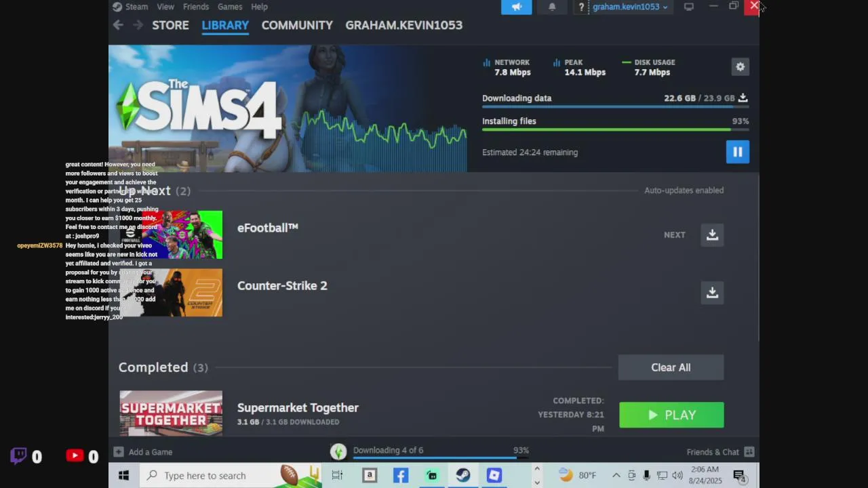This screenshot has width=868, height=488.
Task: Open the Amazon taskbar icon
Action: (x=370, y=476)
